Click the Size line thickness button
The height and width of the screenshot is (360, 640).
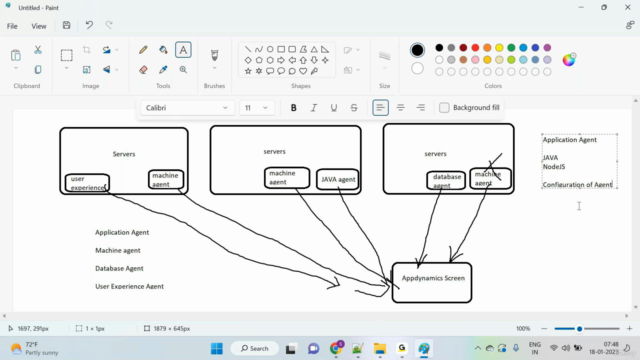click(x=384, y=56)
